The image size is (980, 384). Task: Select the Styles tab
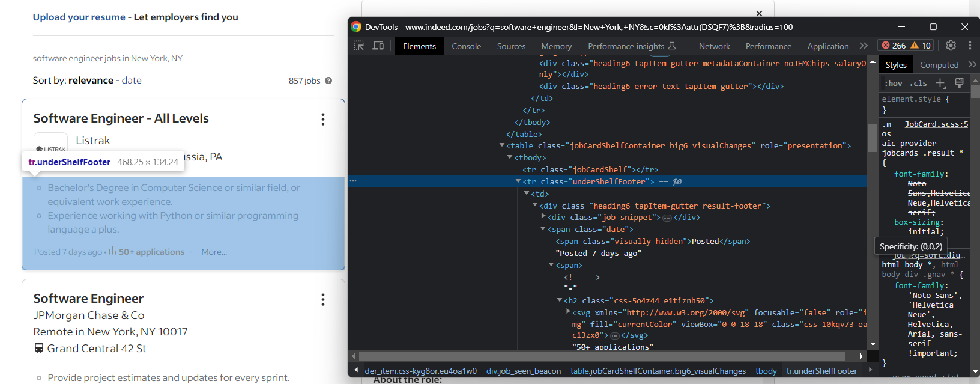click(x=896, y=65)
